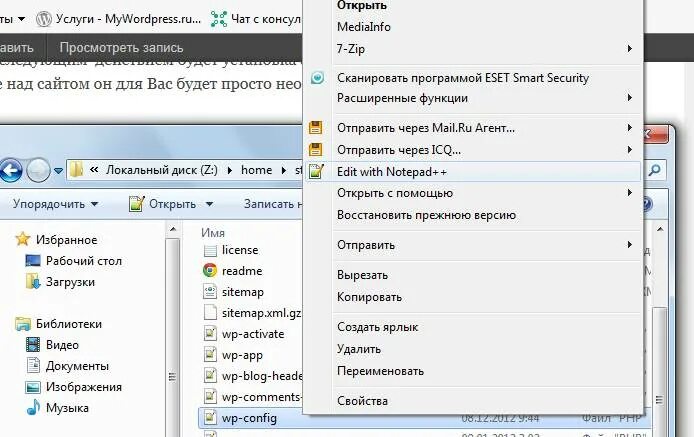Screen dimensions: 694x437
Task: Click the home breadcrumb in address bar
Action: pos(256,170)
